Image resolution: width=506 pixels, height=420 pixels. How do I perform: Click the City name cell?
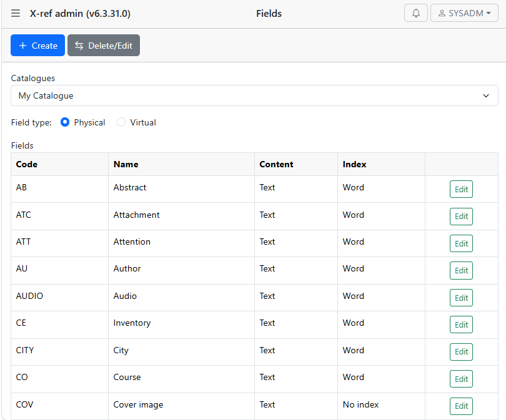[x=181, y=352]
